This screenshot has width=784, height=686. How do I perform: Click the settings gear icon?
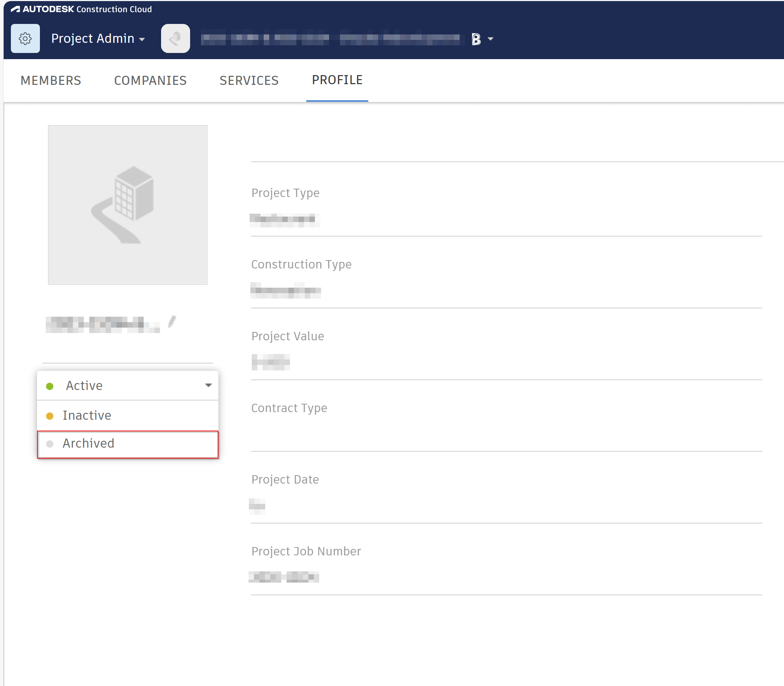coord(25,38)
